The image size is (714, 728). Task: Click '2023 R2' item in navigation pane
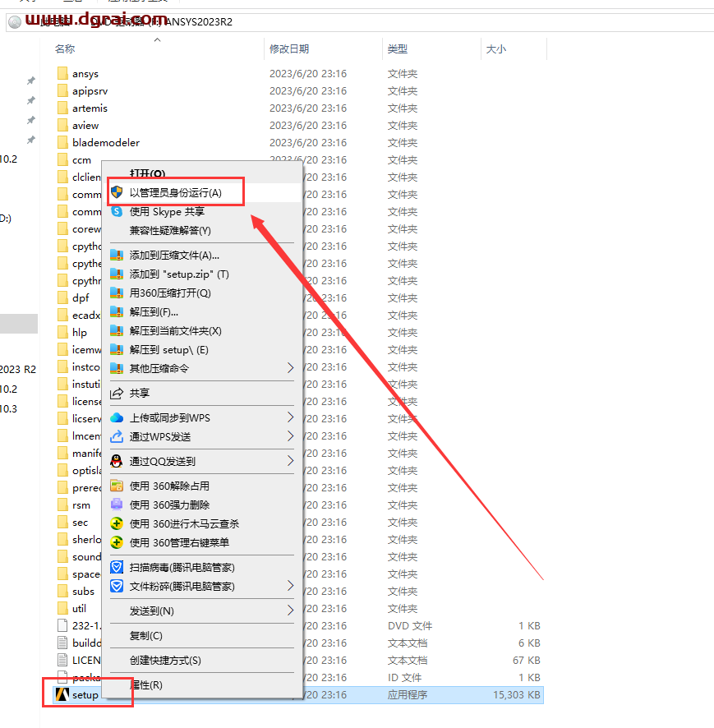(17, 369)
